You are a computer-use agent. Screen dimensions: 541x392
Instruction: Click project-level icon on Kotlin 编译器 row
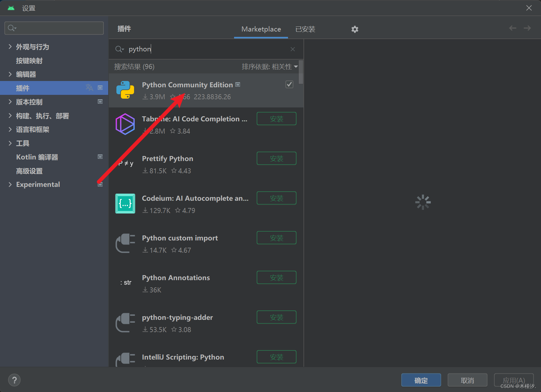tap(100, 157)
